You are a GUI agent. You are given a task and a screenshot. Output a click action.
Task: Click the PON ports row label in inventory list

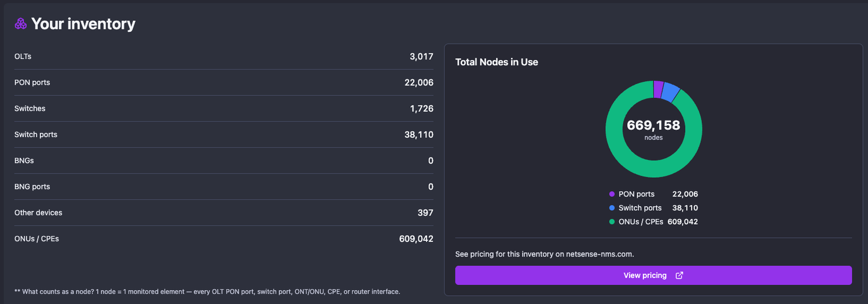[32, 83]
